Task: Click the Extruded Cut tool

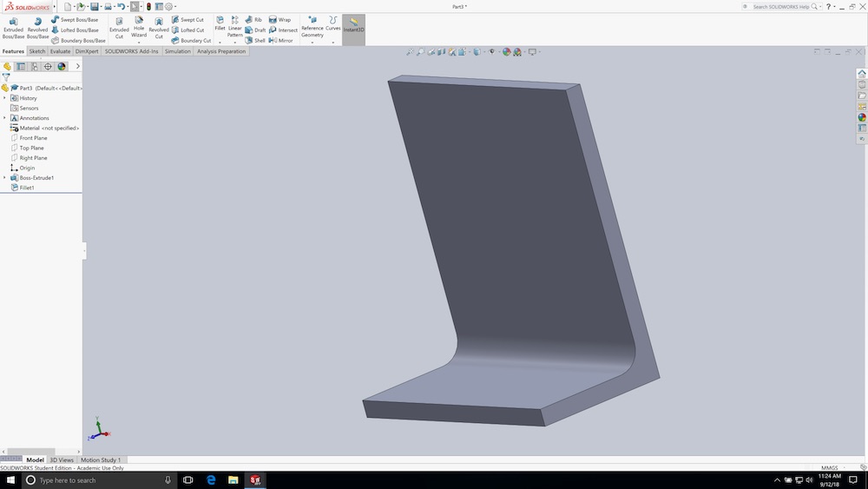Action: click(x=119, y=29)
